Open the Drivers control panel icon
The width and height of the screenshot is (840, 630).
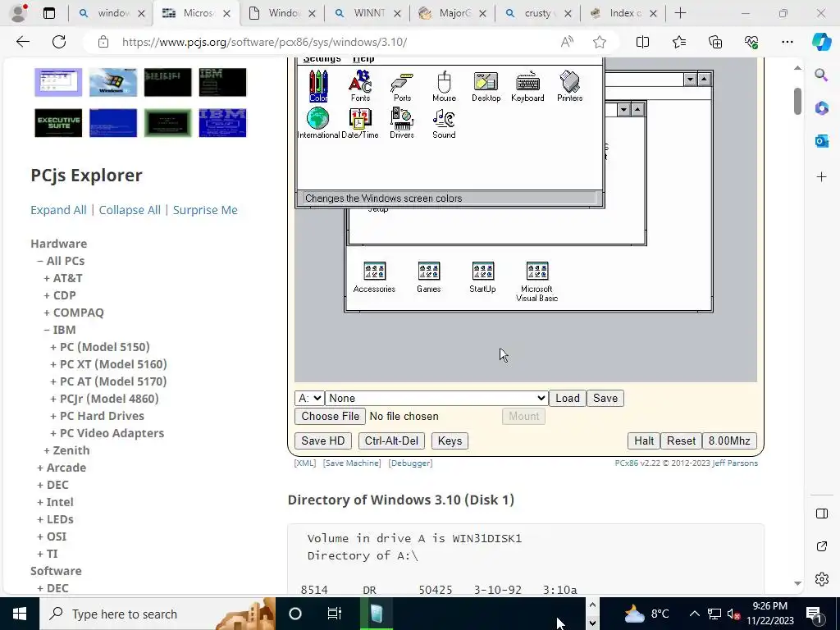pyautogui.click(x=402, y=123)
